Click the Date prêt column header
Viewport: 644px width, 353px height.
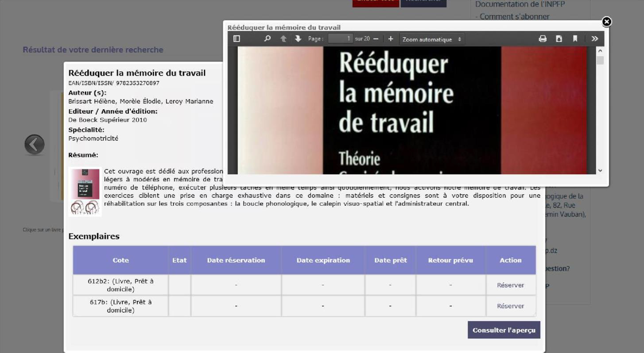(390, 260)
